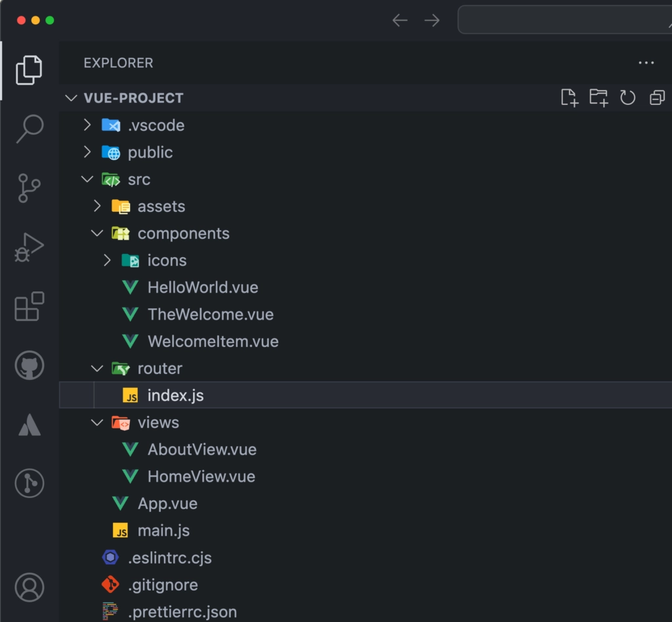Open the Search sidebar icon
The image size is (672, 622).
(29, 130)
